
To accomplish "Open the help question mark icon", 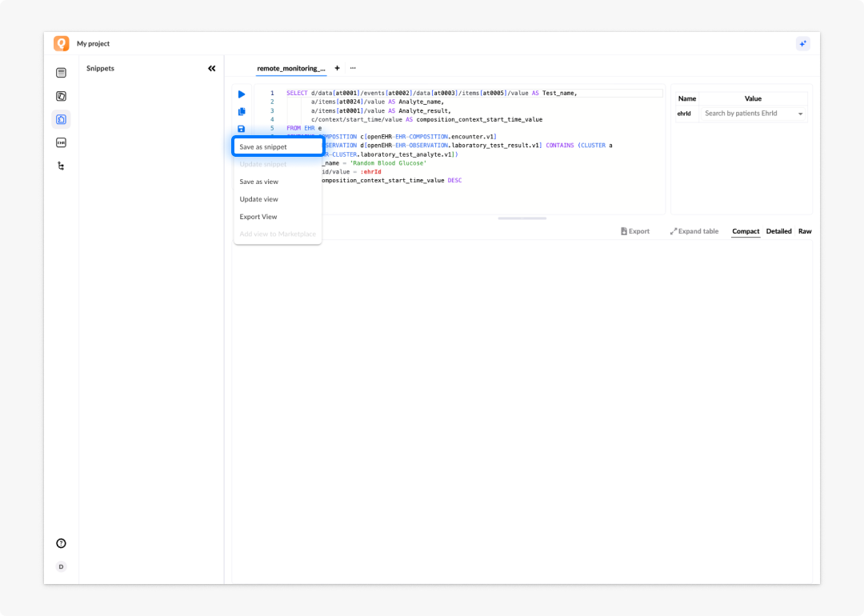I will coord(61,543).
